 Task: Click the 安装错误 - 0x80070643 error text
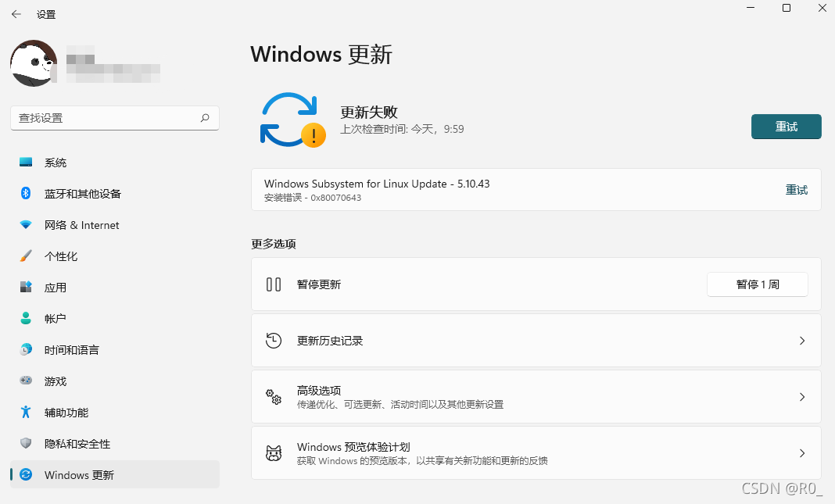point(313,198)
